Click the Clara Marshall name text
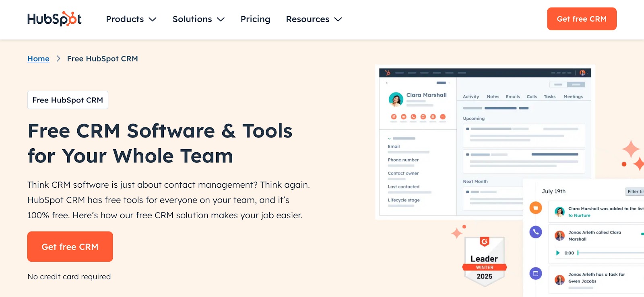 pos(426,95)
